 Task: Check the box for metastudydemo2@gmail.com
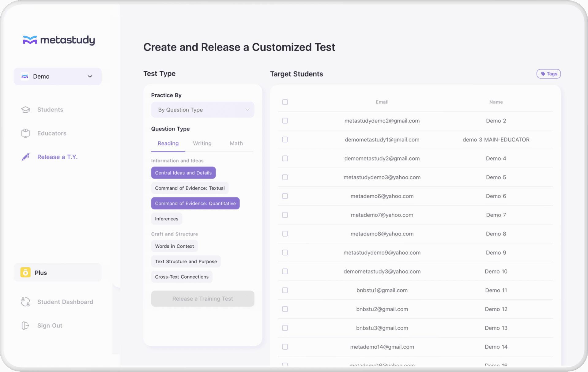click(285, 121)
